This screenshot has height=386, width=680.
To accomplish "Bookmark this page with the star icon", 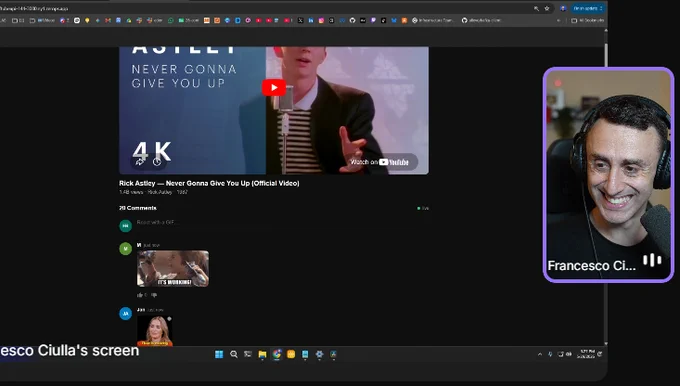I will tap(547, 8).
